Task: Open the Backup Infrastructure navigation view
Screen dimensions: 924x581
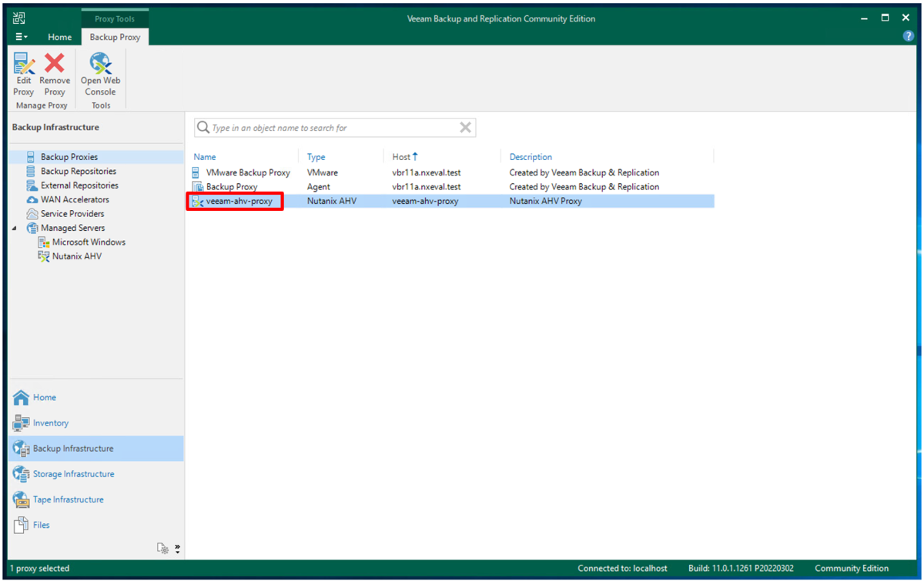Action: [x=95, y=449]
